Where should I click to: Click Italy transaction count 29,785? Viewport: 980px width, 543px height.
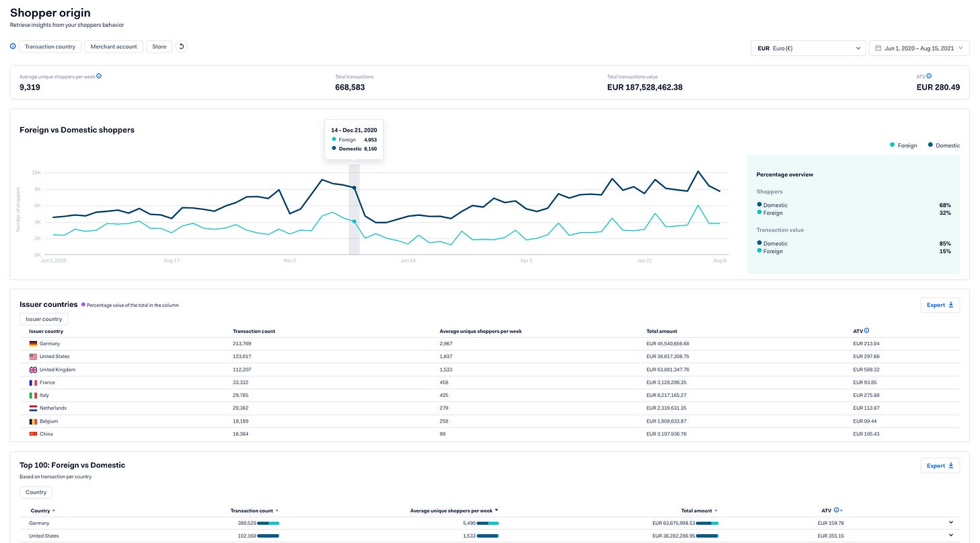[241, 395]
